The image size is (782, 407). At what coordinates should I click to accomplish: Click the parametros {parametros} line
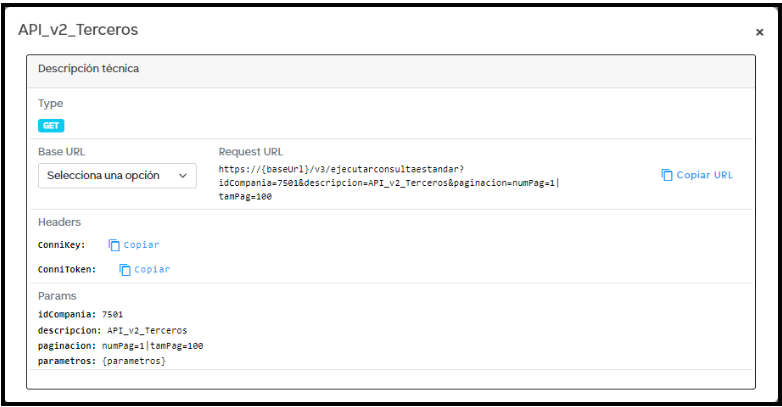pos(101,360)
